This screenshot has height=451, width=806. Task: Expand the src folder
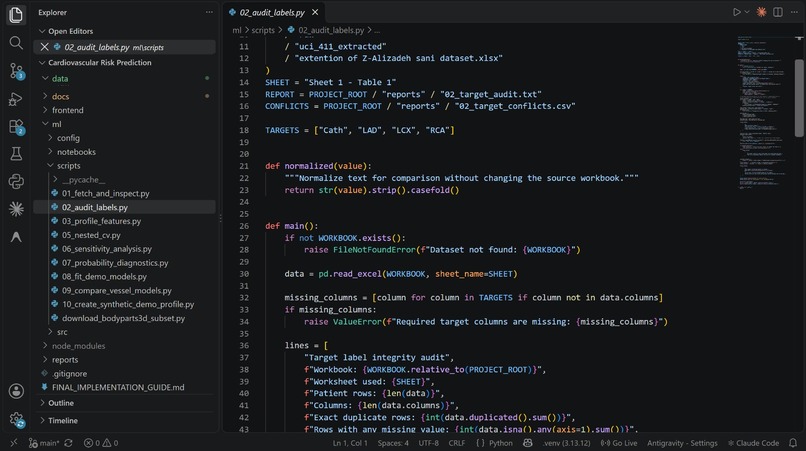50,332
